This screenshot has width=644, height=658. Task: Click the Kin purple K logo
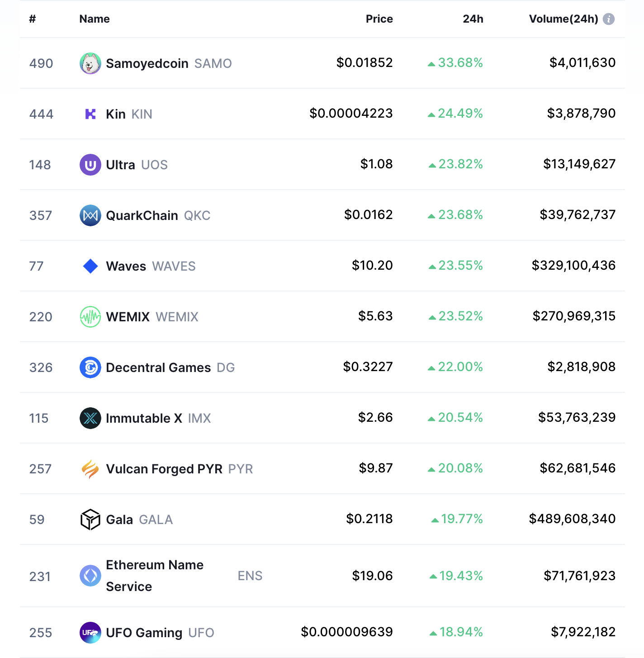point(90,114)
